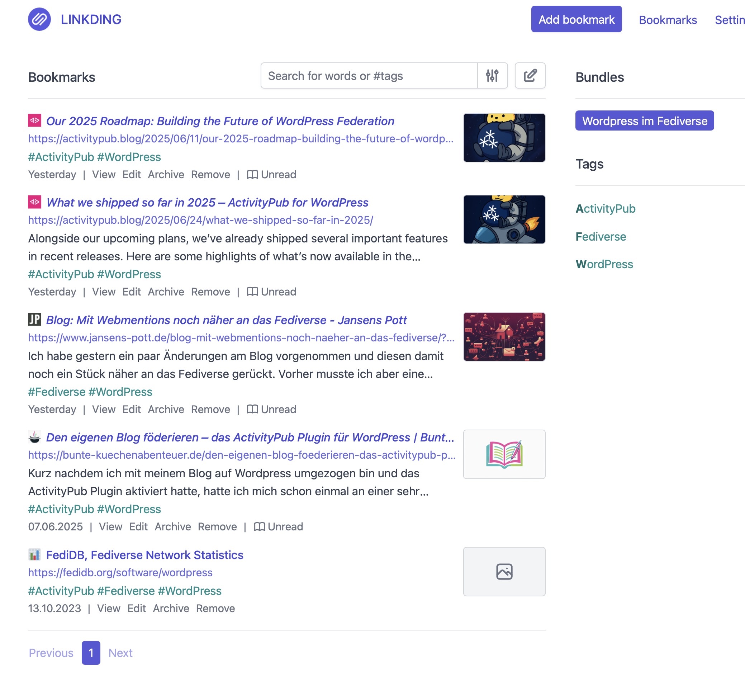Open Our 2025 Roadmap bookmark title
The height and width of the screenshot is (700, 745).
tap(220, 121)
